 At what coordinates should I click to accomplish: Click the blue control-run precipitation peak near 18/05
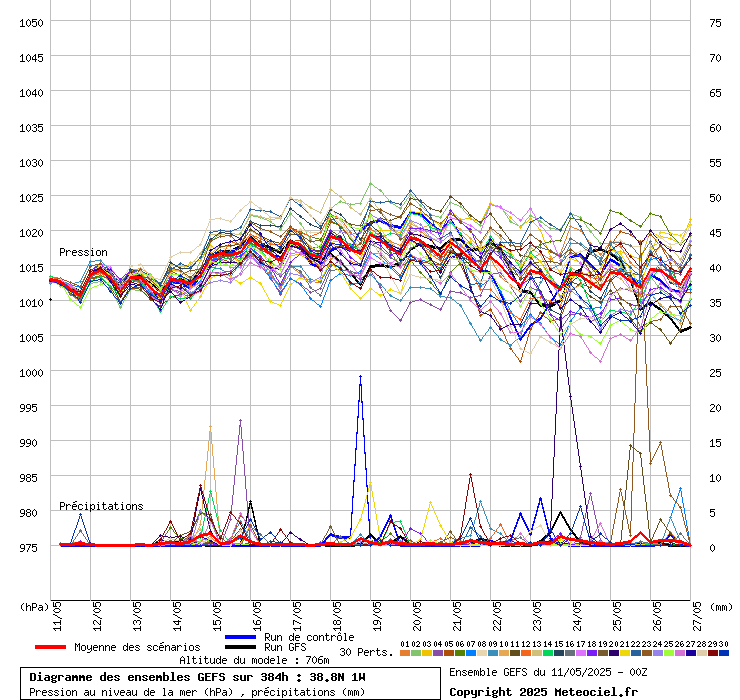[x=361, y=377]
